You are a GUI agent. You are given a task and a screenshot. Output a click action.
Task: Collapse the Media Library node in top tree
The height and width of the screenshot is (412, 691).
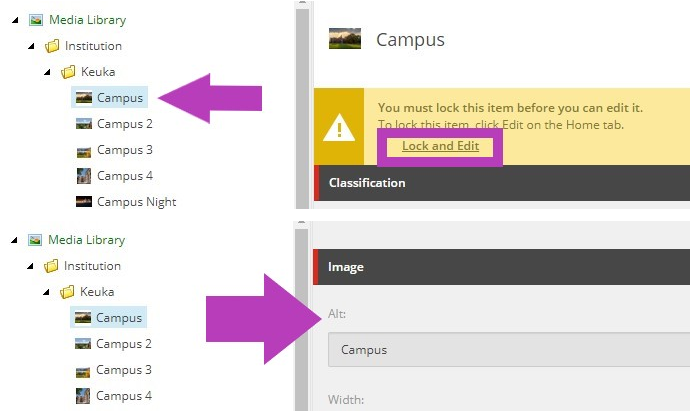(15, 20)
